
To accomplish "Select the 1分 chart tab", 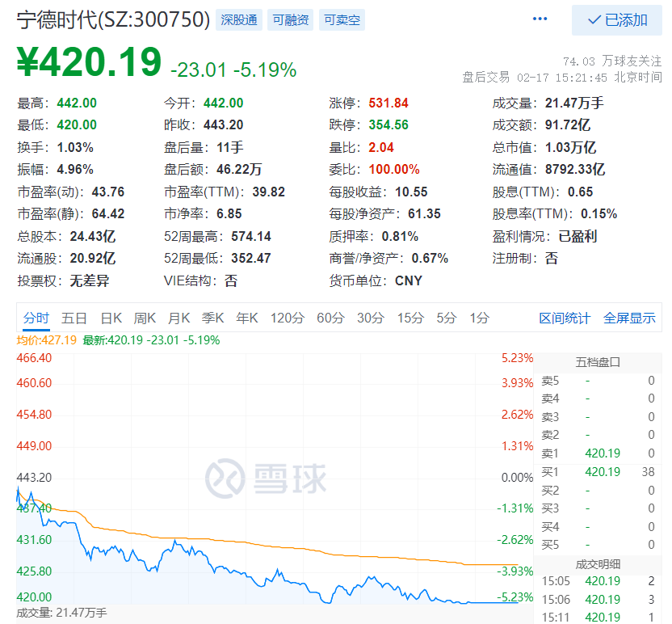I will (479, 318).
